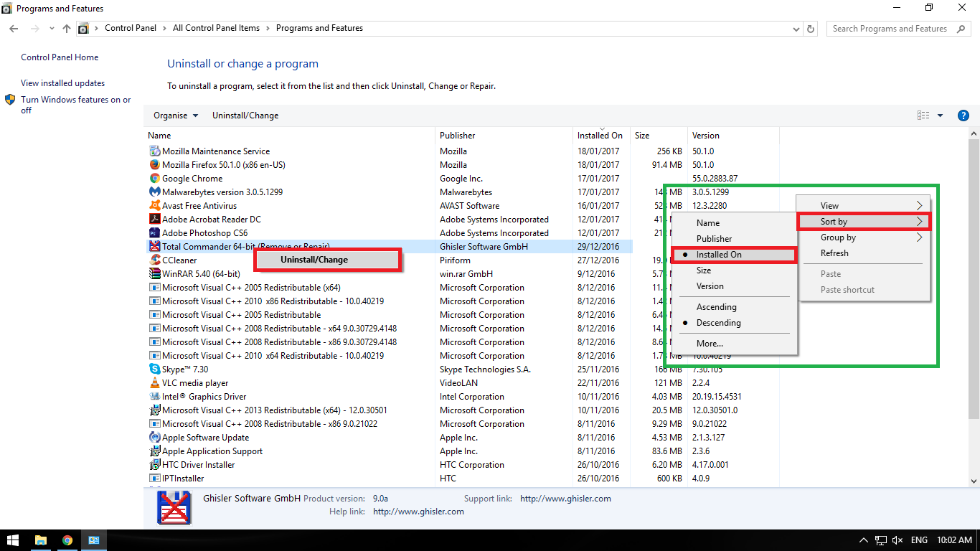Click the Installed On column header

coord(601,135)
